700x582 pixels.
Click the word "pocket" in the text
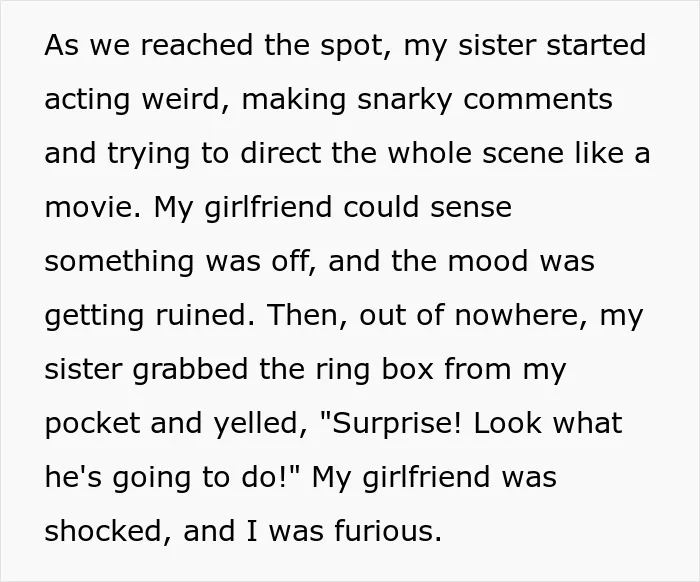point(92,424)
